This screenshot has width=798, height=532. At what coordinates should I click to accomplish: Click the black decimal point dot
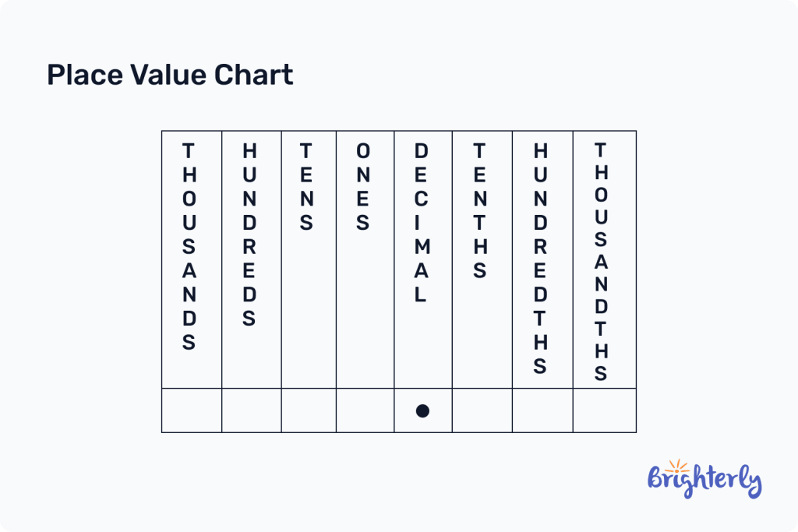point(422,410)
